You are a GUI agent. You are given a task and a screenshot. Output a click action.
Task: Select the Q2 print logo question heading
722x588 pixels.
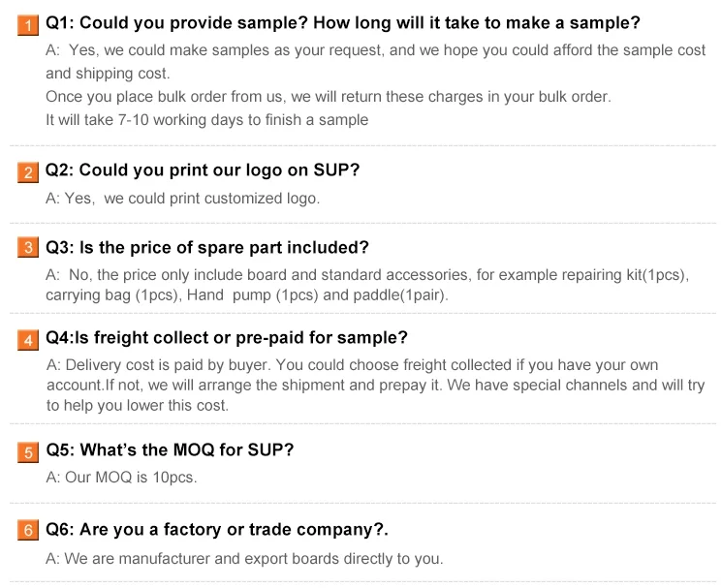click(x=203, y=170)
